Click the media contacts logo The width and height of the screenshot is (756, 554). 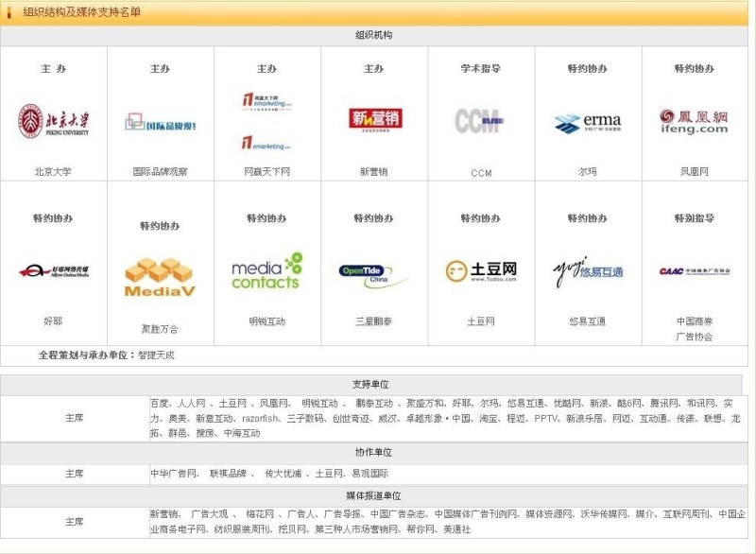(266, 271)
